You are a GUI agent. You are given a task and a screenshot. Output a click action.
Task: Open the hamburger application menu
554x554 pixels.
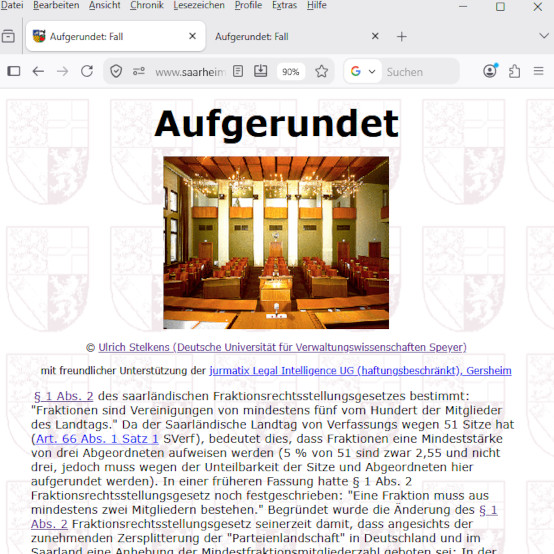point(538,71)
